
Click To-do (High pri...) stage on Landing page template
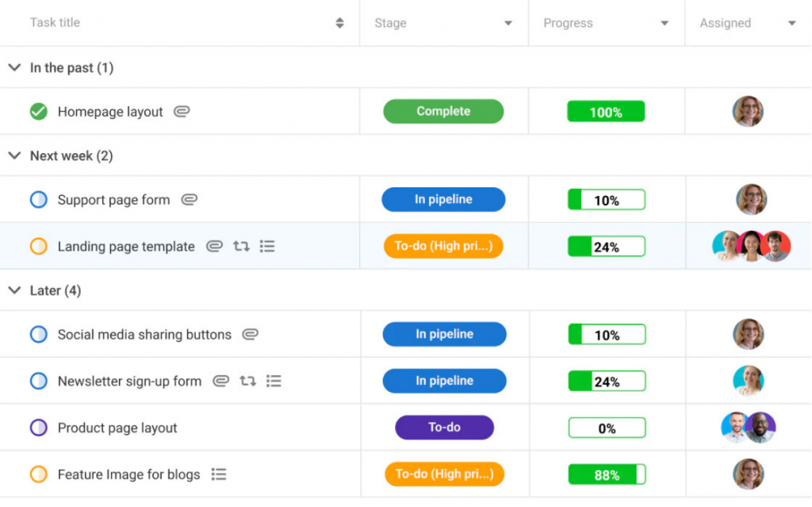pyautogui.click(x=443, y=246)
